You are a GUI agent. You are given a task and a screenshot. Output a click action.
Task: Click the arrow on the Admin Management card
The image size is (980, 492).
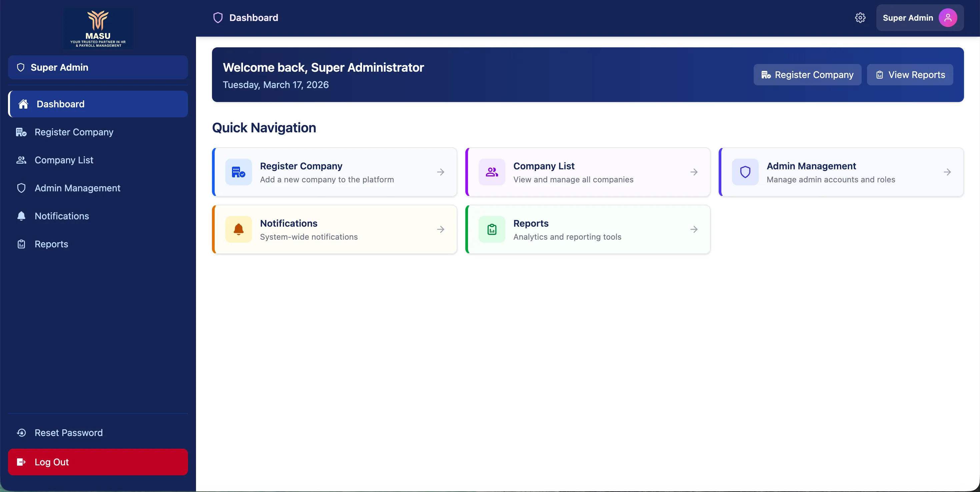coord(947,172)
